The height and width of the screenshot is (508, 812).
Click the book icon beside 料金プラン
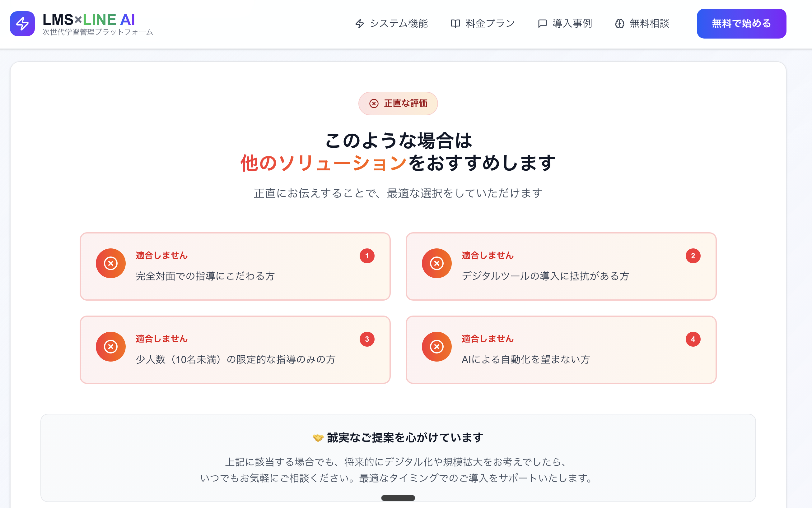455,24
